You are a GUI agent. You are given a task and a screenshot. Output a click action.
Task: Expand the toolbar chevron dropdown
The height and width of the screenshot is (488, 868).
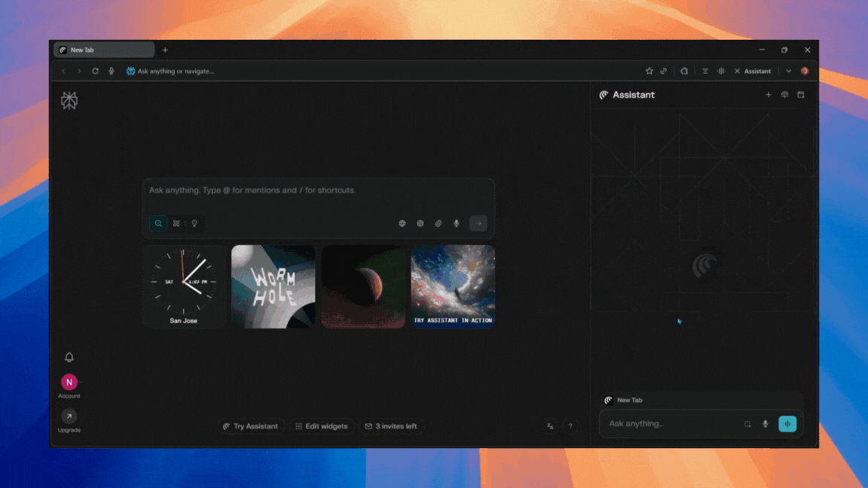788,72
